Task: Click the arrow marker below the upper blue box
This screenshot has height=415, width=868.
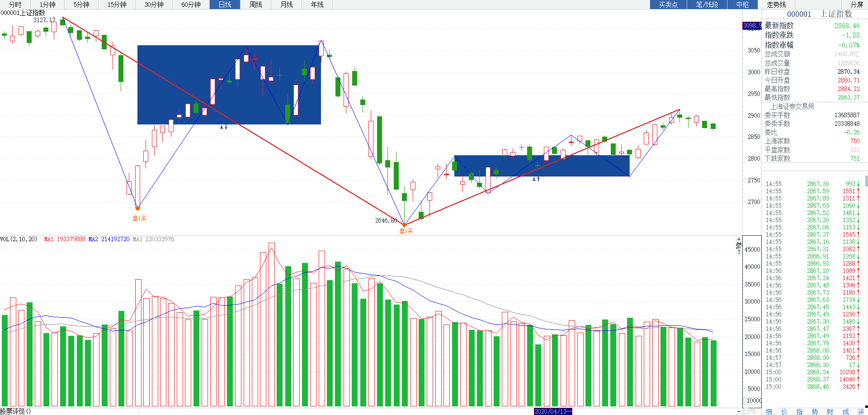Action: (x=224, y=127)
